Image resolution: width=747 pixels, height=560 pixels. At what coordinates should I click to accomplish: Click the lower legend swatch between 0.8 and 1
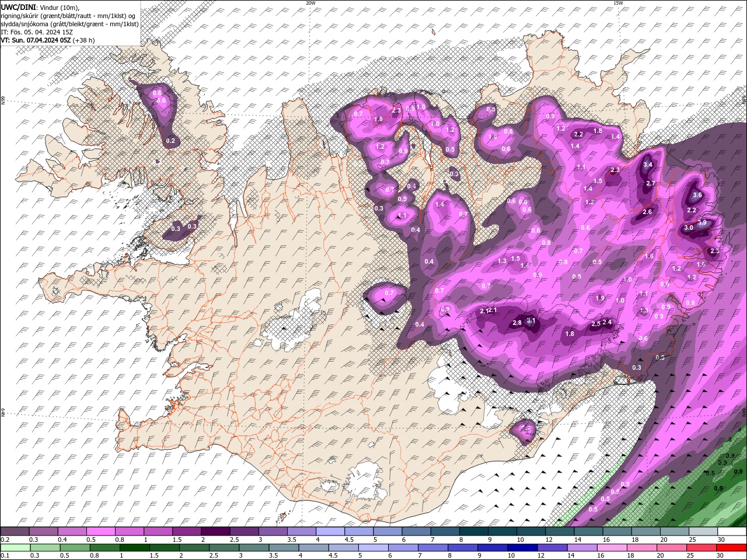[x=104, y=548]
